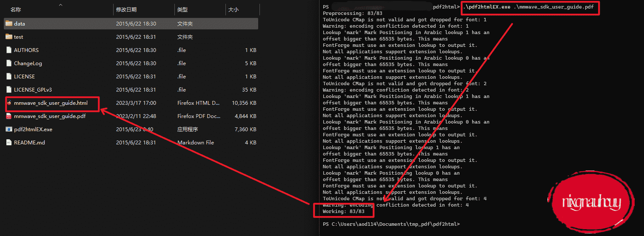Sort files by the 修改日期 column header
This screenshot has width=644, height=236.
coord(126,9)
